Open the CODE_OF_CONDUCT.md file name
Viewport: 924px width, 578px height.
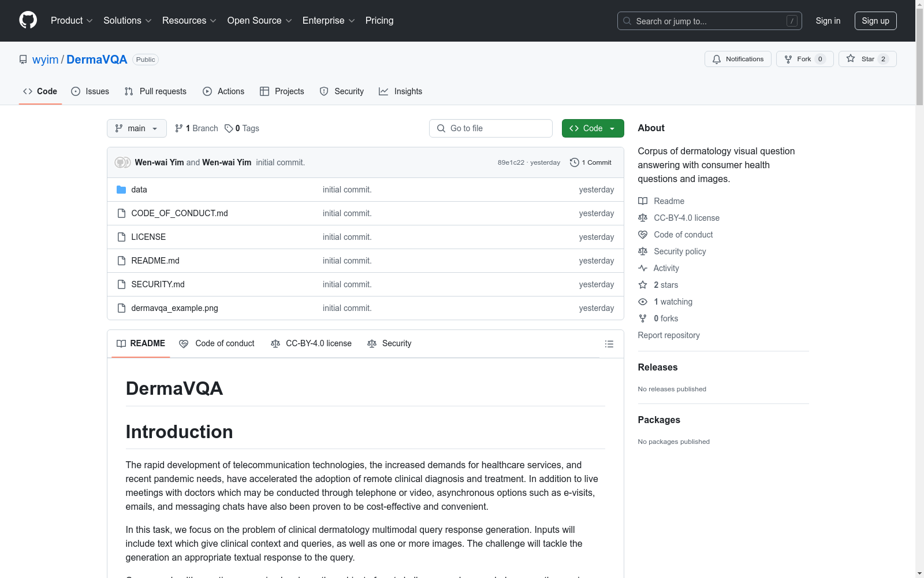click(x=180, y=213)
